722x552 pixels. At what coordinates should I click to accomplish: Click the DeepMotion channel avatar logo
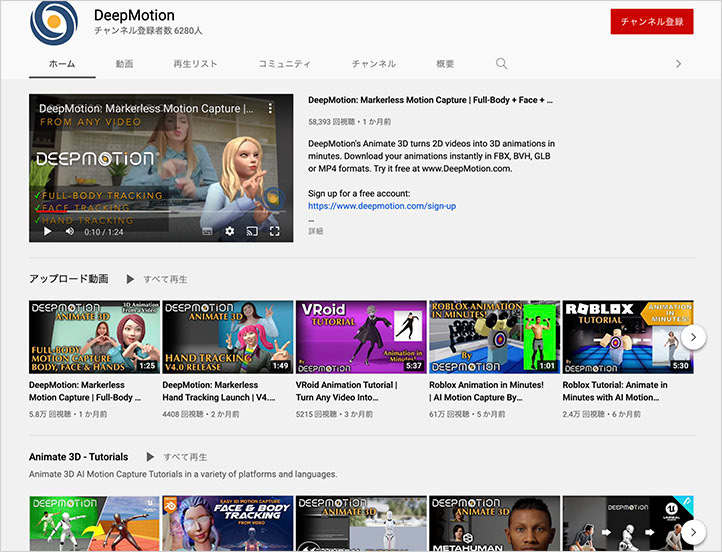(x=53, y=22)
